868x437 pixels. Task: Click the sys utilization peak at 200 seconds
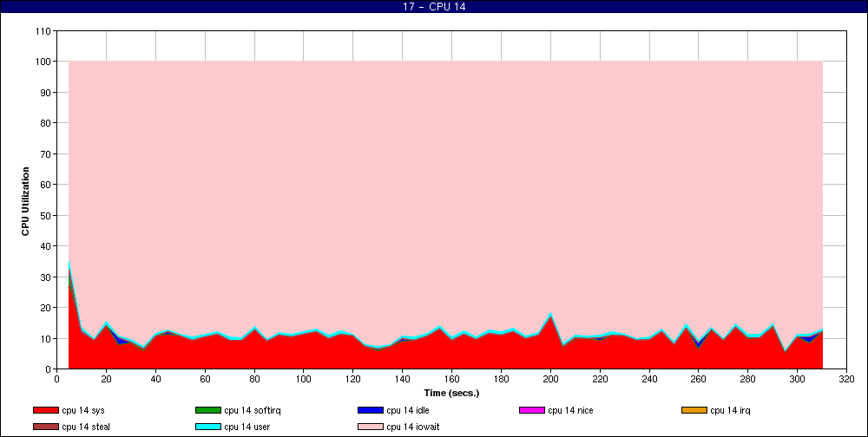pos(550,317)
